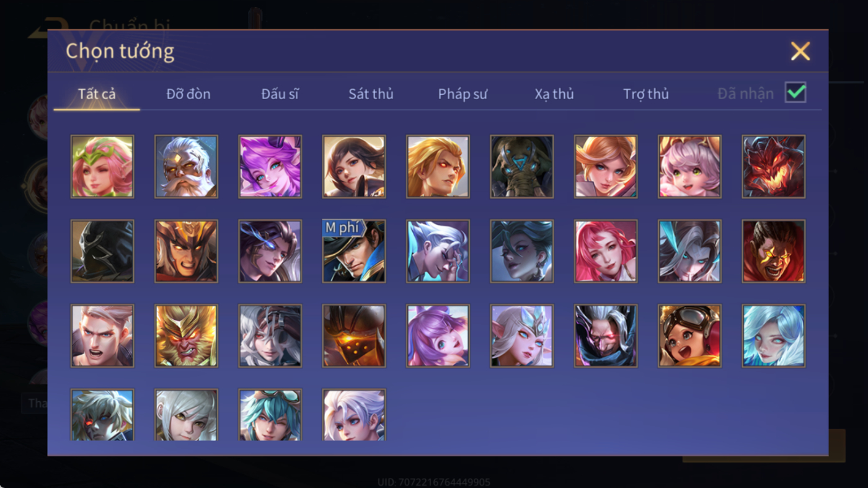Choose the red-haired woman hero portrait

coord(606,251)
